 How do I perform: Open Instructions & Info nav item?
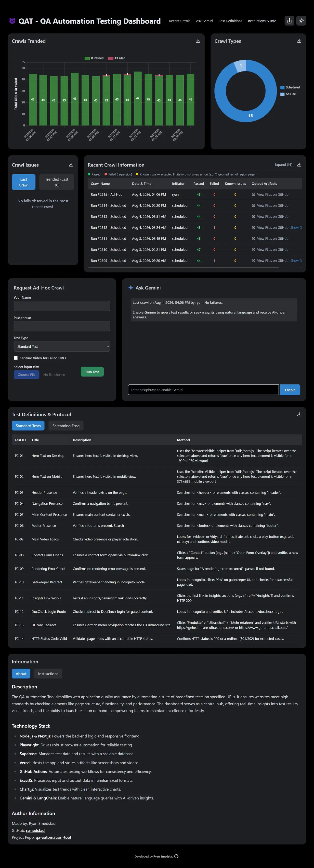262,21
